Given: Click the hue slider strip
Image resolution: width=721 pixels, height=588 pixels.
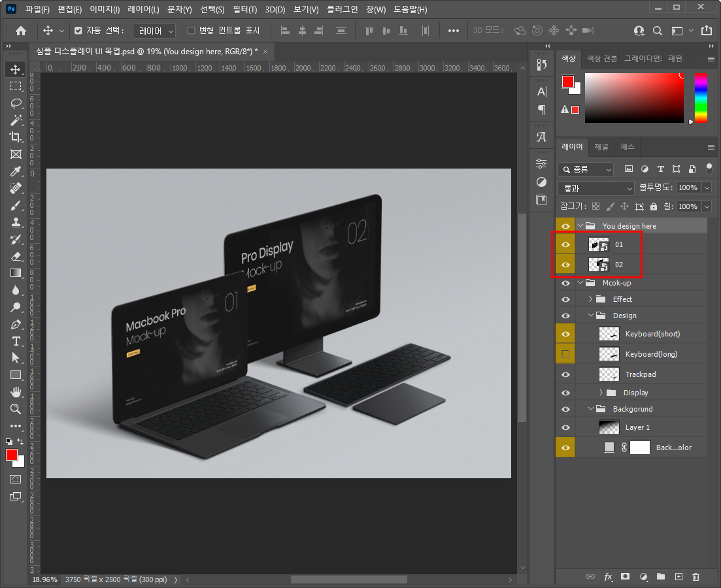Looking at the screenshot, I should pos(701,98).
